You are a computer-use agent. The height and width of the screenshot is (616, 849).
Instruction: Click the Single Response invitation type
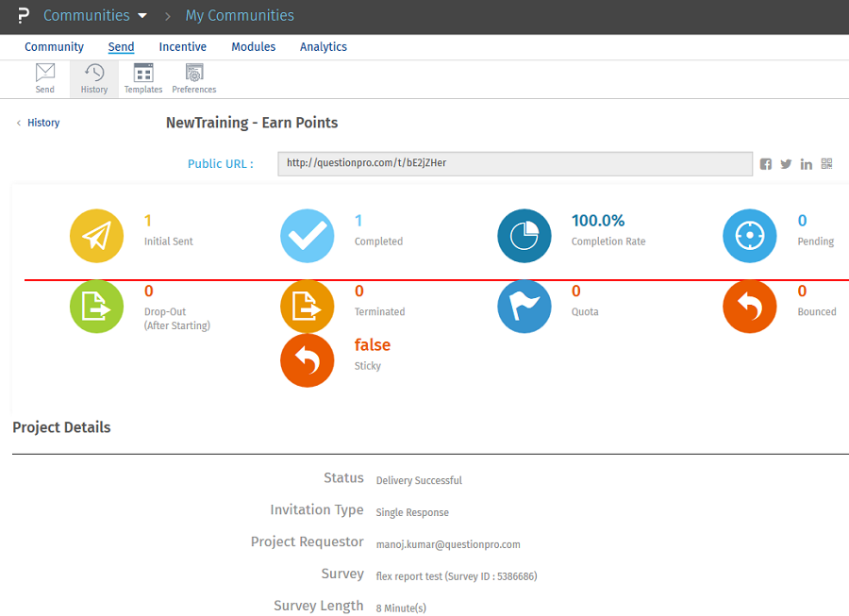(412, 512)
